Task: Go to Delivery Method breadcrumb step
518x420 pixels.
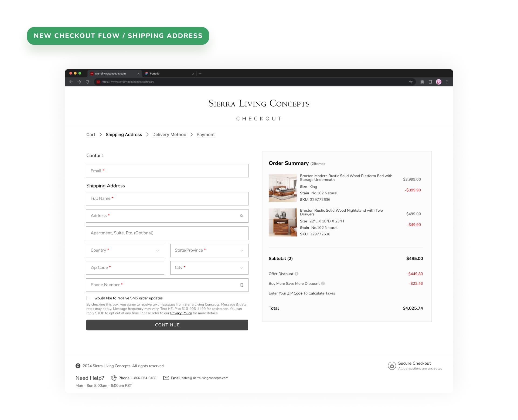Action: pos(169,134)
